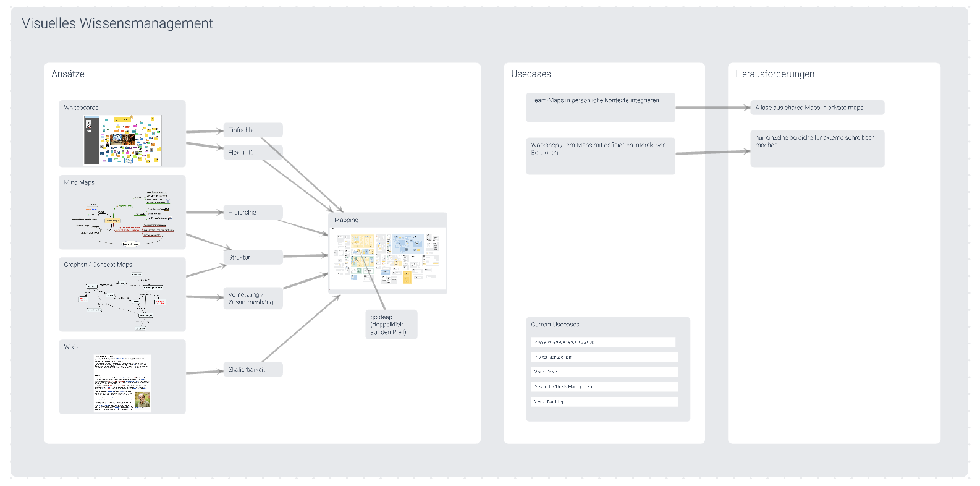This screenshot has width=980, height=486.
Task: Select the Mind Maps card title
Action: click(x=79, y=182)
